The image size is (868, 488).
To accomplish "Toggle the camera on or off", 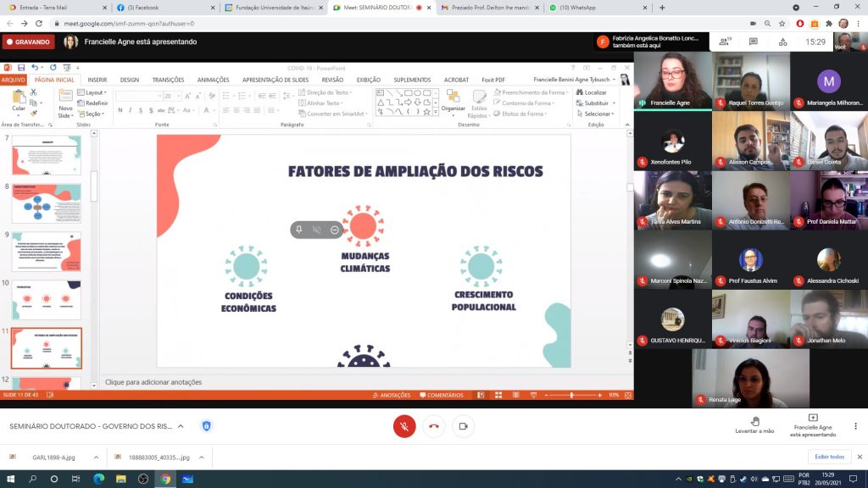I will click(463, 426).
